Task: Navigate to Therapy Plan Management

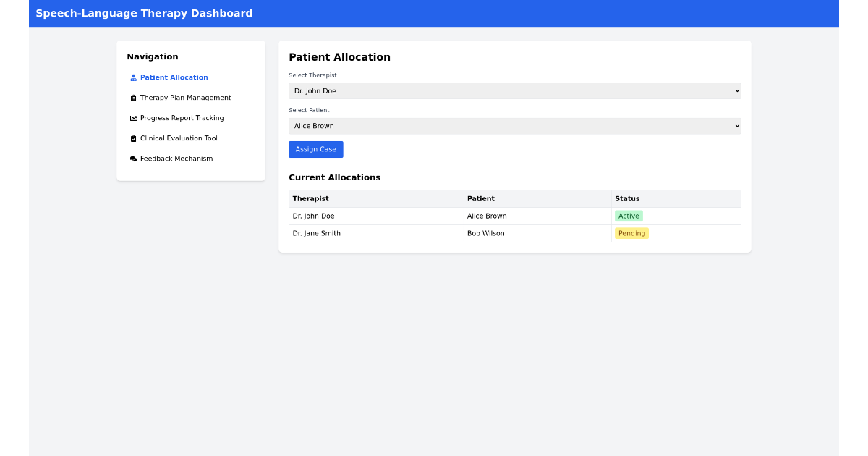Action: pyautogui.click(x=185, y=98)
